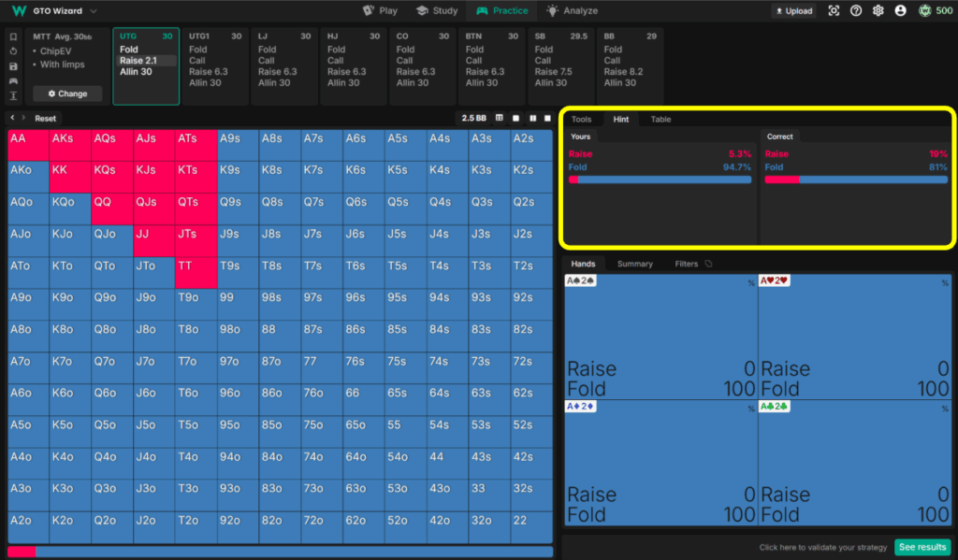The image size is (958, 560).
Task: Open the help question mark icon
Action: click(x=856, y=10)
